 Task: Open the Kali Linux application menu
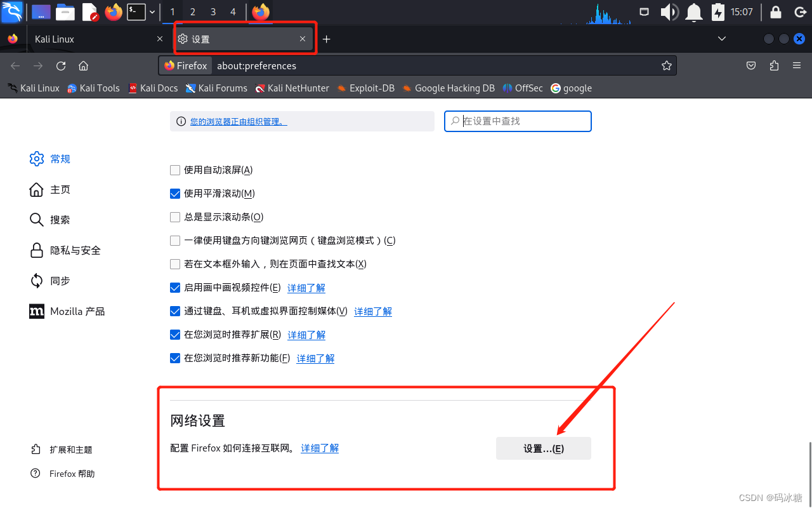[x=12, y=11]
